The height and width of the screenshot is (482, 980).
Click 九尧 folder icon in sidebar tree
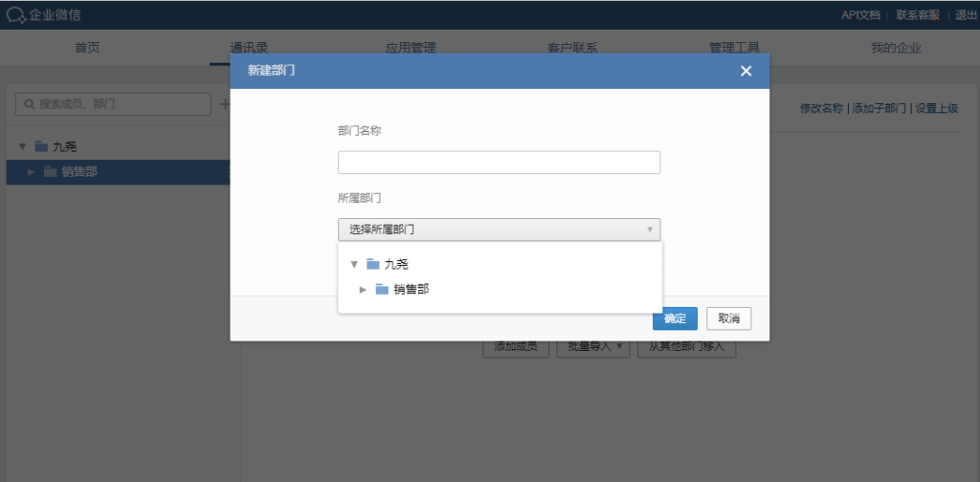tap(41, 146)
